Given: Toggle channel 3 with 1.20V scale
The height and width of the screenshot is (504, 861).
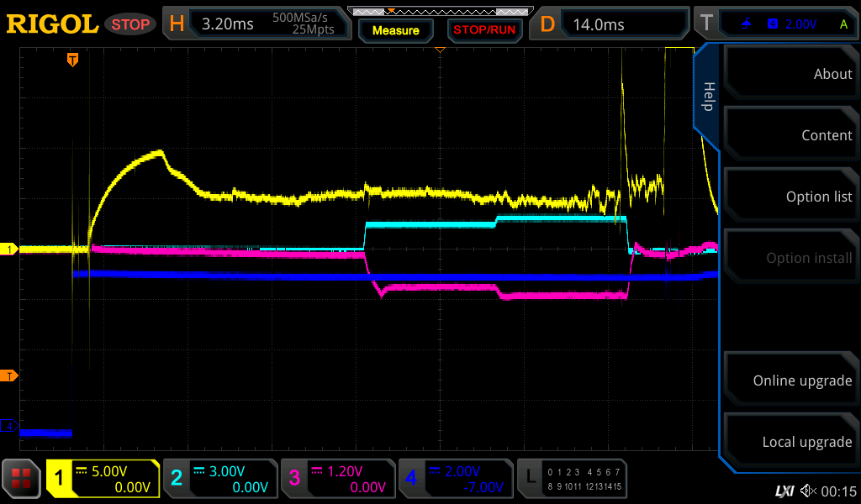Looking at the screenshot, I should (x=337, y=479).
